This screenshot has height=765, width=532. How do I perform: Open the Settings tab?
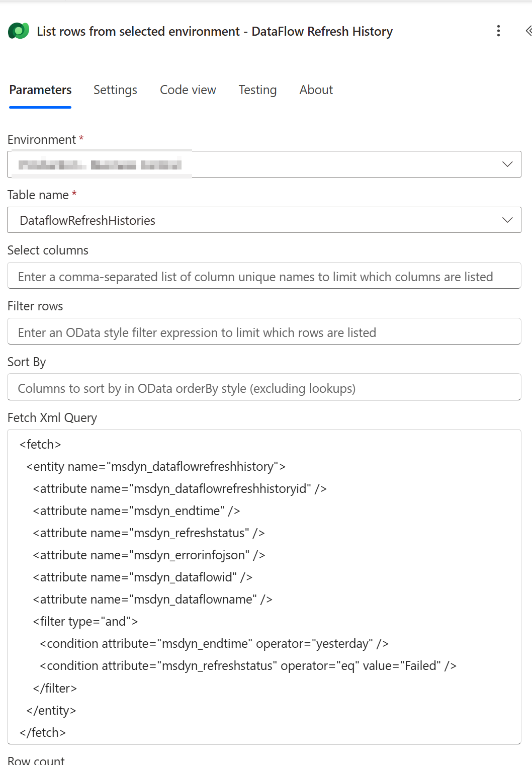(115, 90)
